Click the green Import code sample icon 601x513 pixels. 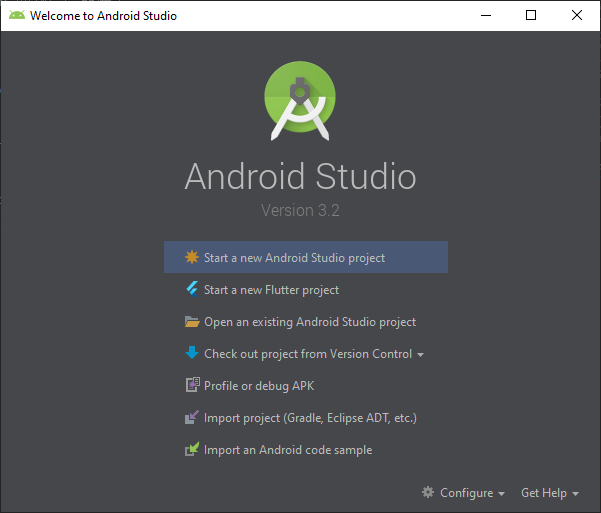[192, 449]
